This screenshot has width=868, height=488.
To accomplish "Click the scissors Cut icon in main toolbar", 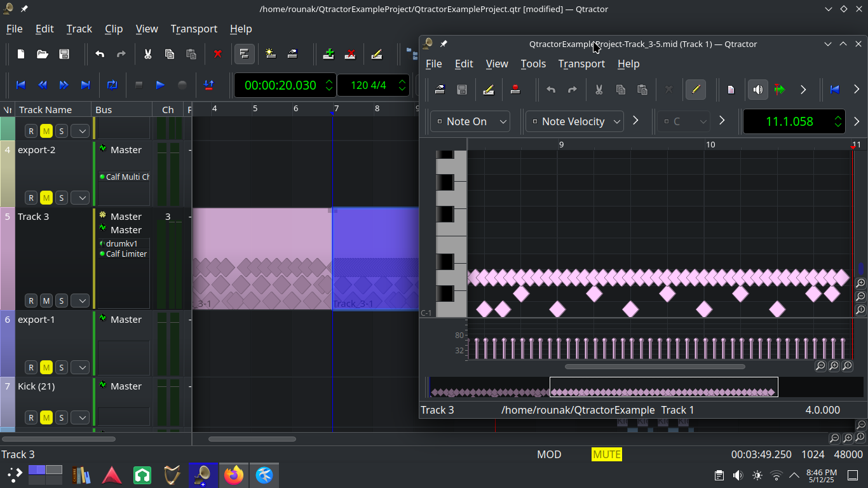I will tap(147, 54).
